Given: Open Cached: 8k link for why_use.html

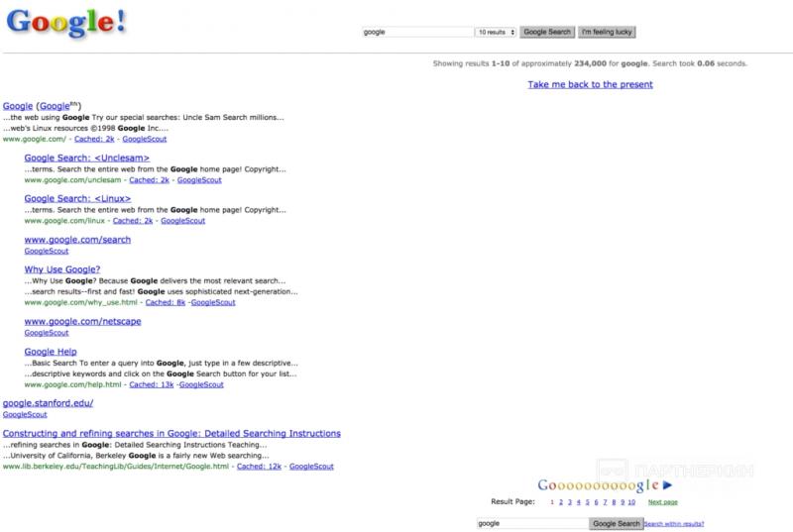Looking at the screenshot, I should [x=166, y=302].
